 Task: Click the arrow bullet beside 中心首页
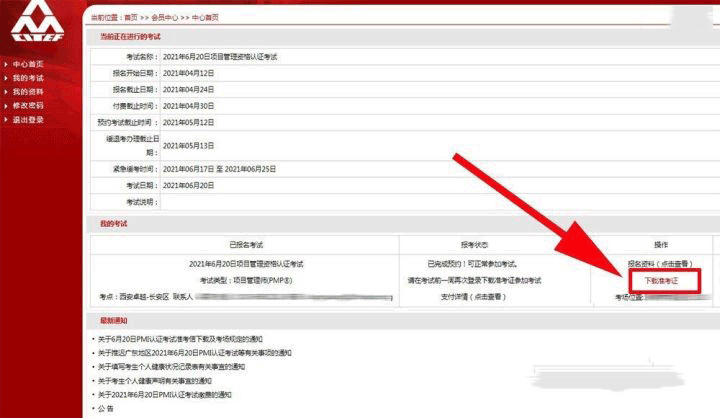pyautogui.click(x=6, y=64)
